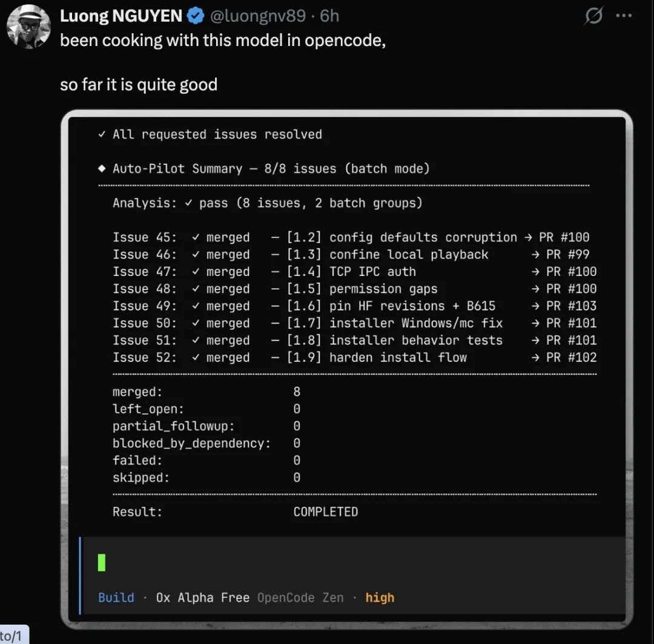Open Luong NGUYEN's profile avatar
The image size is (654, 644).
(x=28, y=27)
